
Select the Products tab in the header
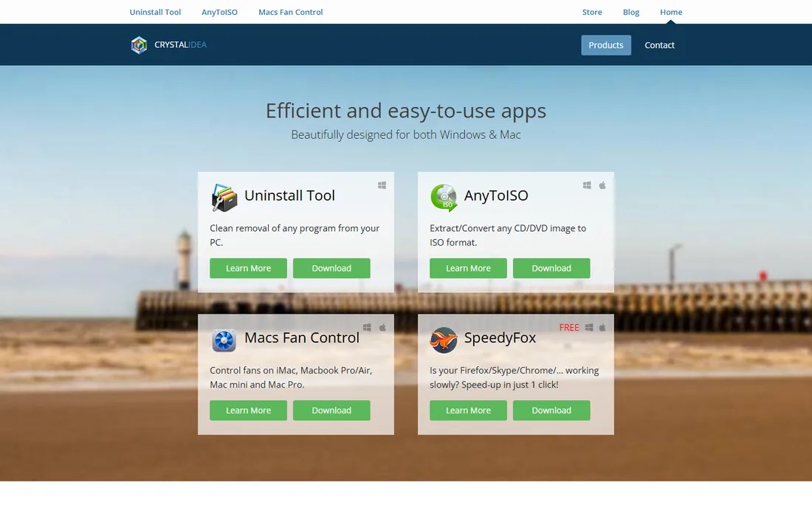606,45
